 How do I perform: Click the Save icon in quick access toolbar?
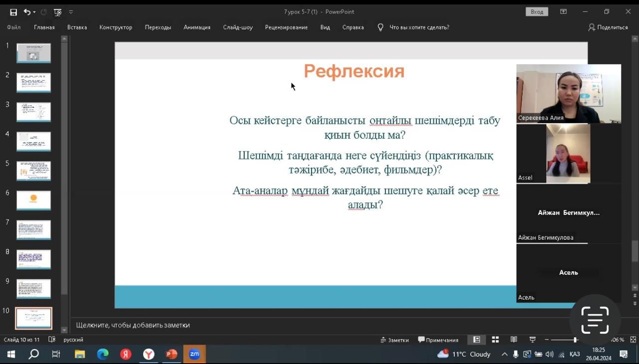pos(13,12)
